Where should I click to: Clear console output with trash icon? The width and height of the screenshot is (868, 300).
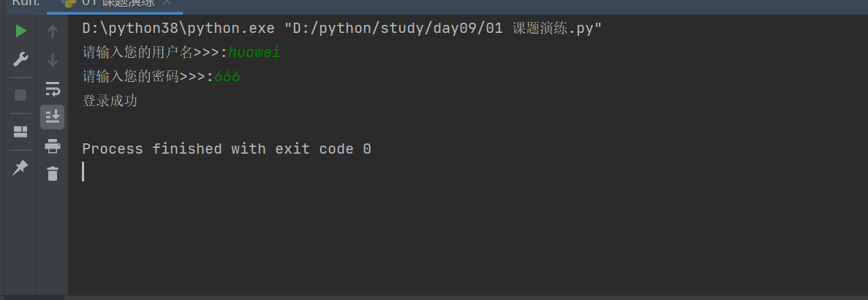pos(52,173)
